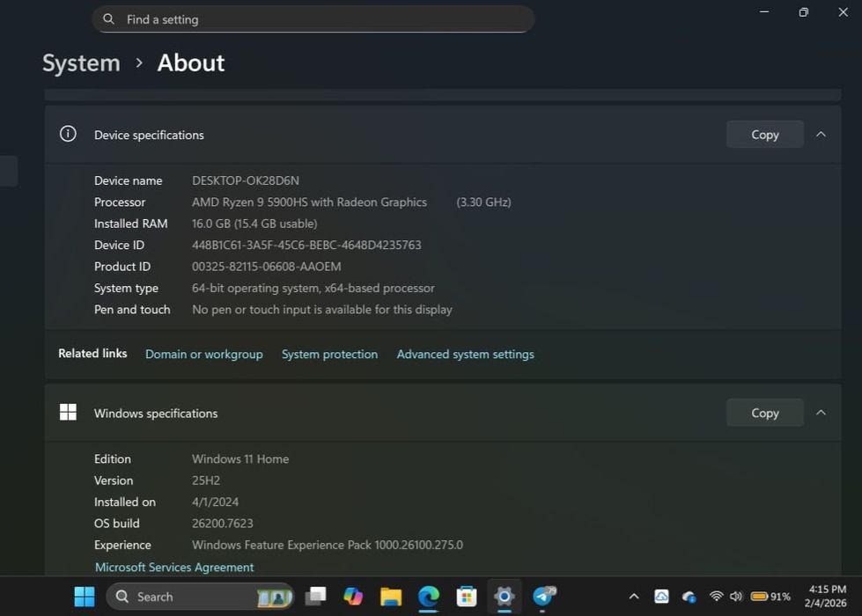This screenshot has height=616, width=862.
Task: Open the clock showing 4:15 PM
Action: coord(825,597)
